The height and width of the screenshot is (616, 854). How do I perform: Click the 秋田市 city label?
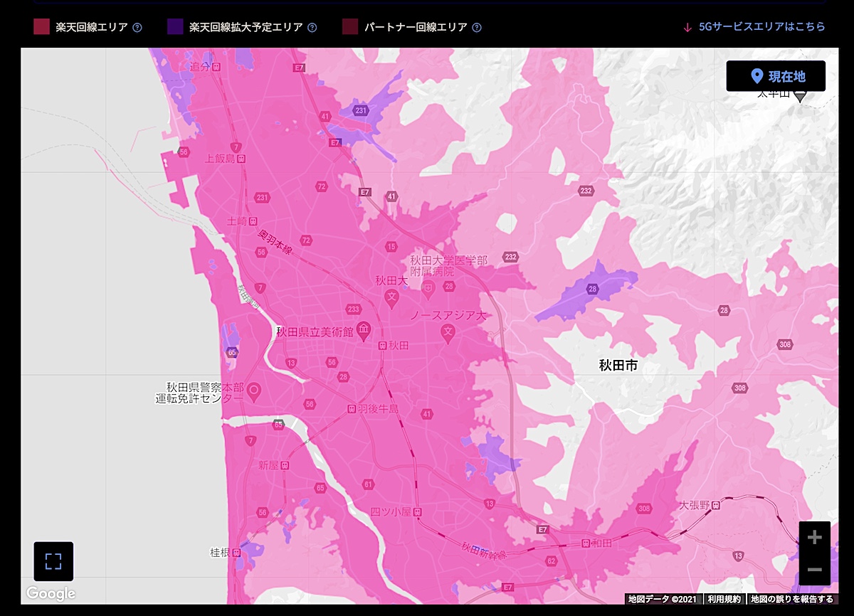click(618, 366)
